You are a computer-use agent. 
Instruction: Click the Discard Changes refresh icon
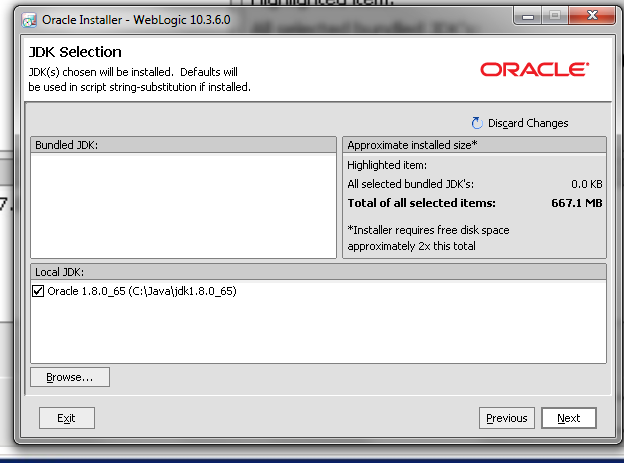477,123
